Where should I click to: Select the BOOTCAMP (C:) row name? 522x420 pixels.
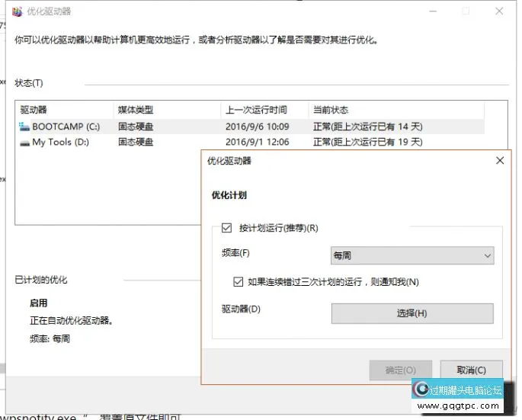pos(66,127)
